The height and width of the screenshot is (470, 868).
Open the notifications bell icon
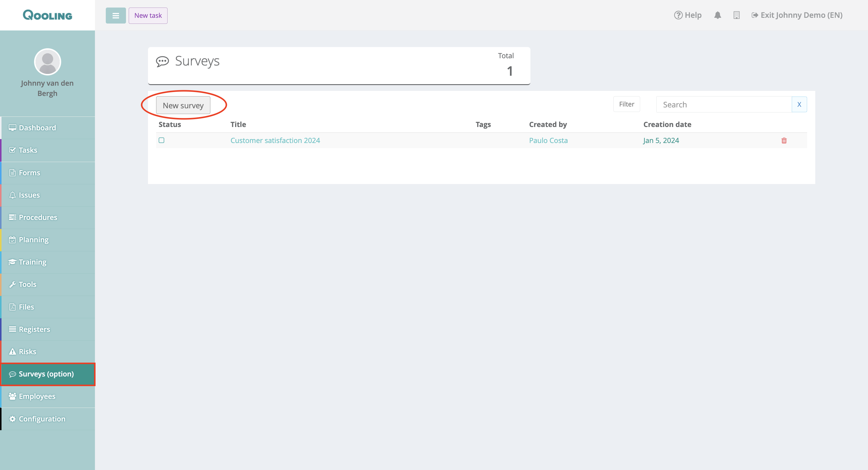point(717,15)
